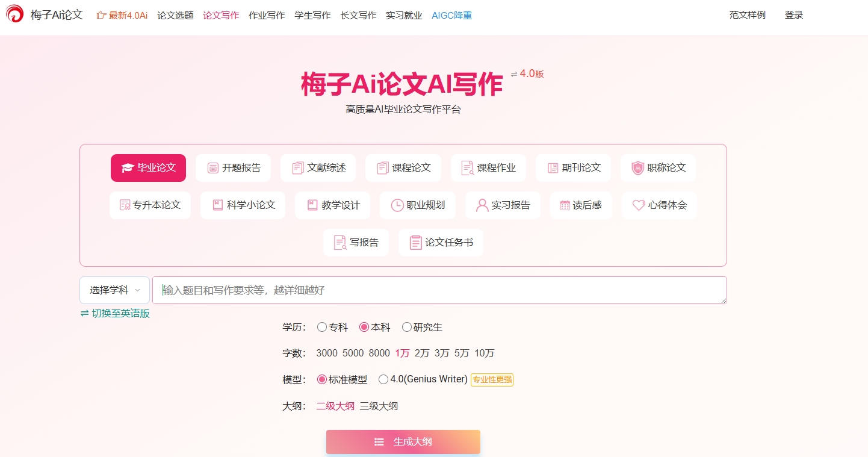The image size is (868, 457).
Task: Click the 教学设计 icon
Action: [312, 205]
